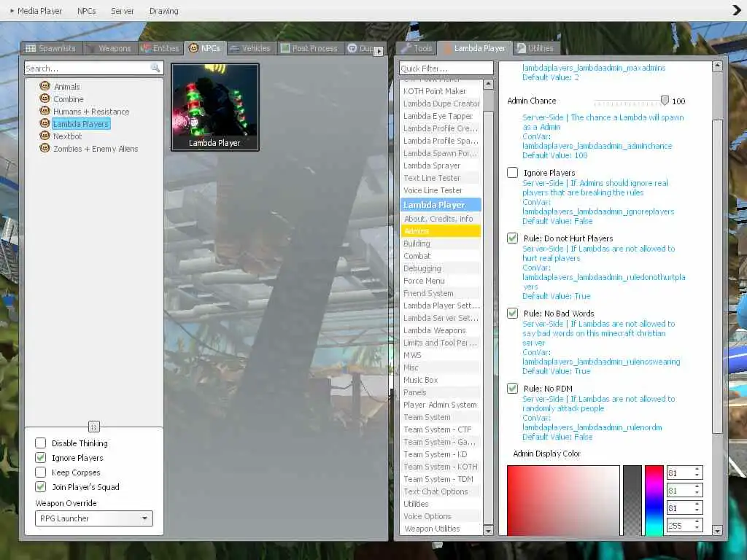Click the Animals category NPC face icon
The width and height of the screenshot is (747, 560).
pyautogui.click(x=44, y=86)
